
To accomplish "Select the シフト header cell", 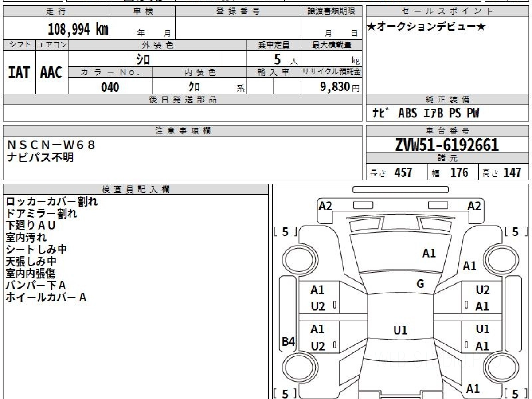I will 20,45.
